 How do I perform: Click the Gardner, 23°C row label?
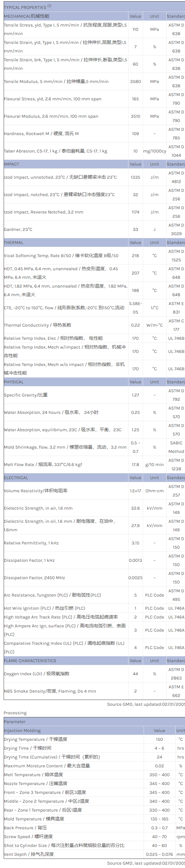(18, 229)
